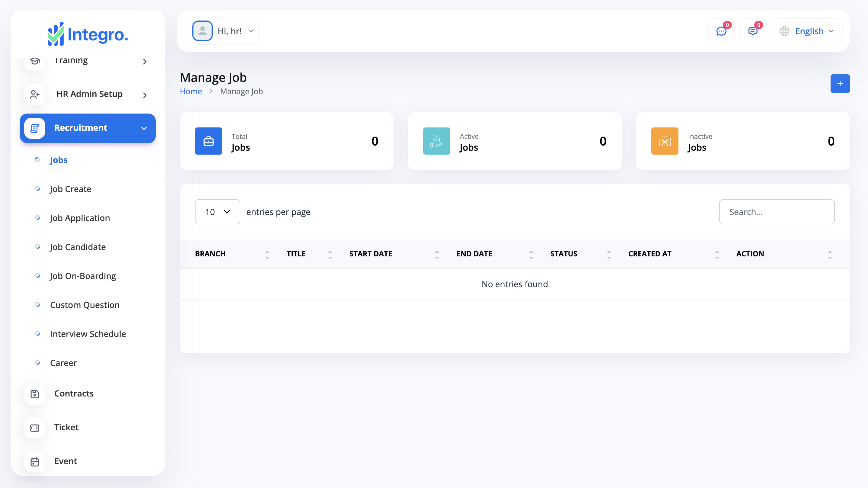Click the Total Jobs briefcase icon
Viewport: 868px width, 488px height.
[208, 141]
